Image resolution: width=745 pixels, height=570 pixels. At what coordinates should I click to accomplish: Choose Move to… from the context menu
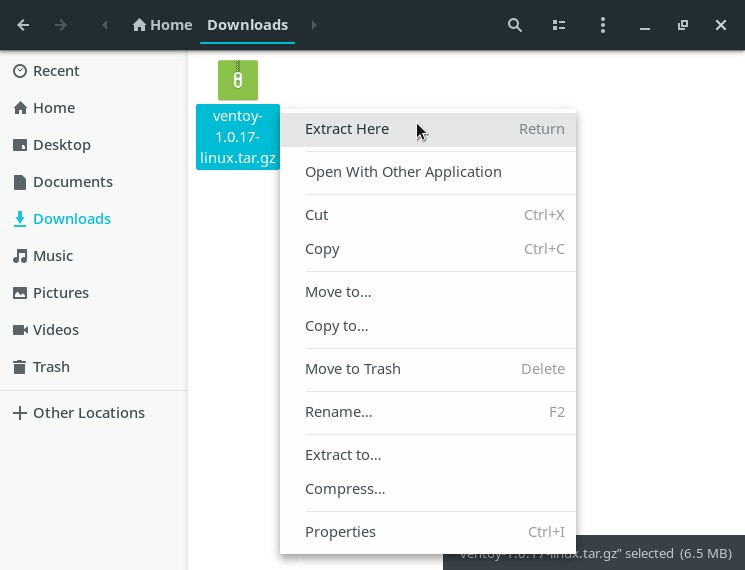point(428,292)
